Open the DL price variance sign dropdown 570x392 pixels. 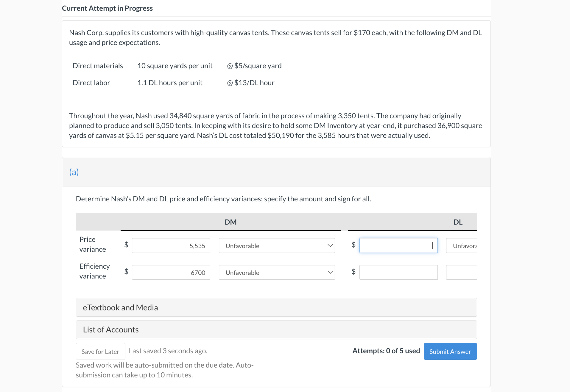(x=462, y=245)
